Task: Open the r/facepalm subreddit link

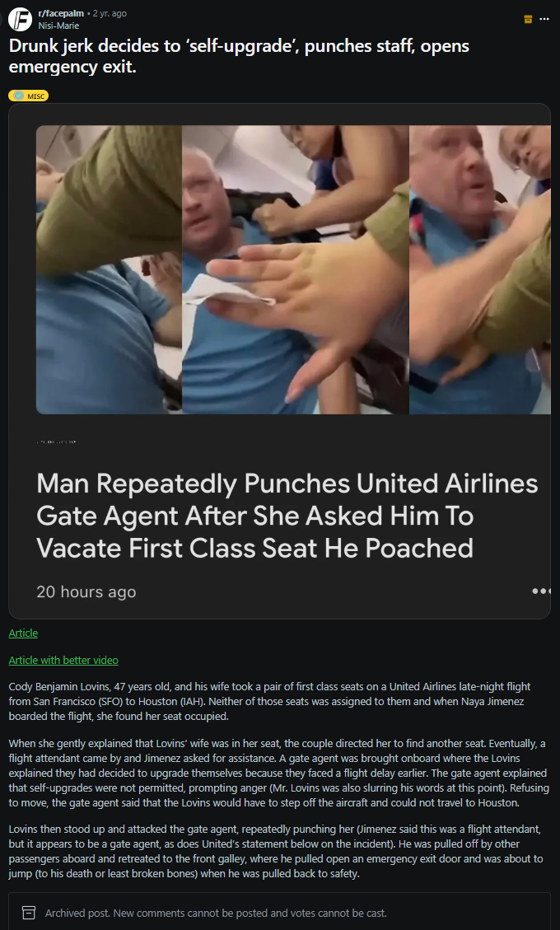Action: [x=60, y=13]
